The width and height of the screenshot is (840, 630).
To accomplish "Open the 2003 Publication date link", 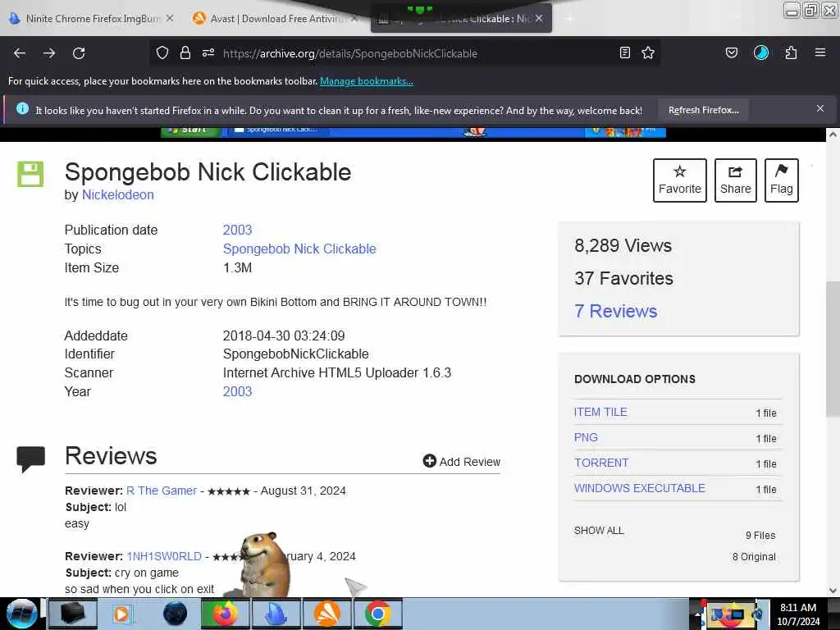I will (x=237, y=230).
